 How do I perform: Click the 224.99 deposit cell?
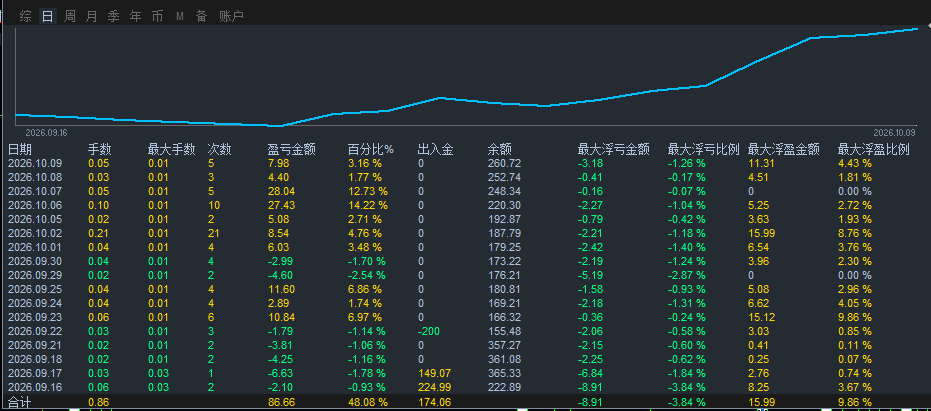434,387
